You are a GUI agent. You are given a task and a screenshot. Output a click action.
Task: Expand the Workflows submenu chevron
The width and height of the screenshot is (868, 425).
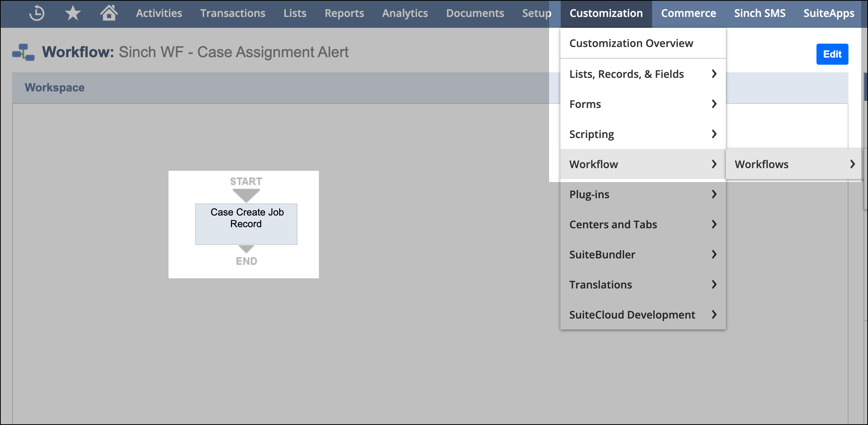(x=853, y=164)
